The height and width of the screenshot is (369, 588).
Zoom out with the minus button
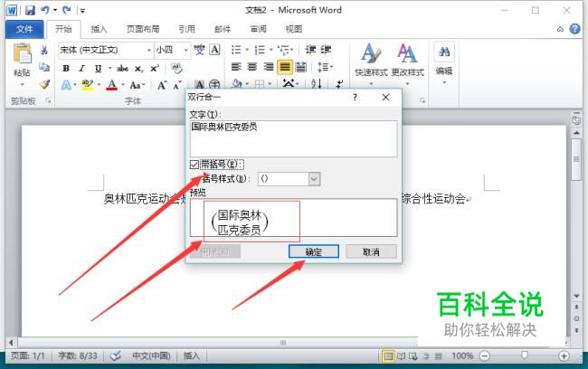coord(485,355)
